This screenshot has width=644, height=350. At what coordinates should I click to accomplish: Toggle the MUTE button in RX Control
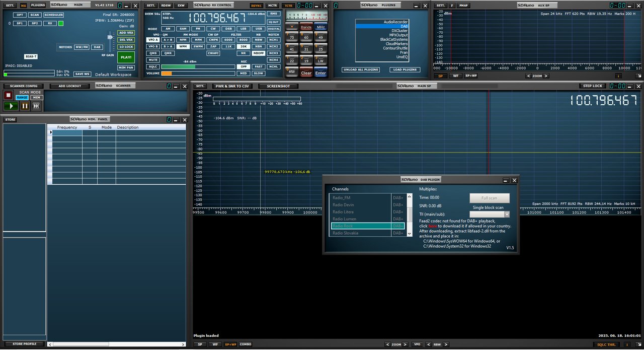(x=153, y=60)
